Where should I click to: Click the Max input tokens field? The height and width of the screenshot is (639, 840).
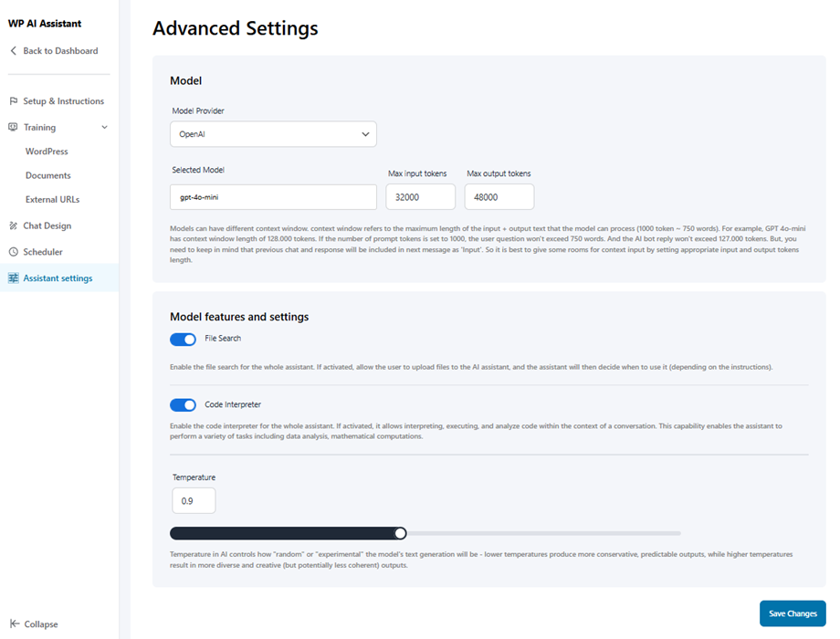point(420,197)
